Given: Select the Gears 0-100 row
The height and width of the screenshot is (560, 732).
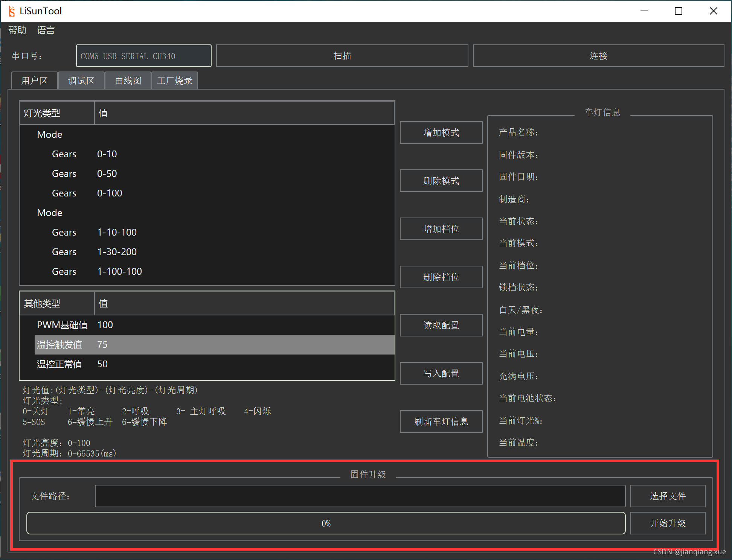Looking at the screenshot, I should click(215, 193).
